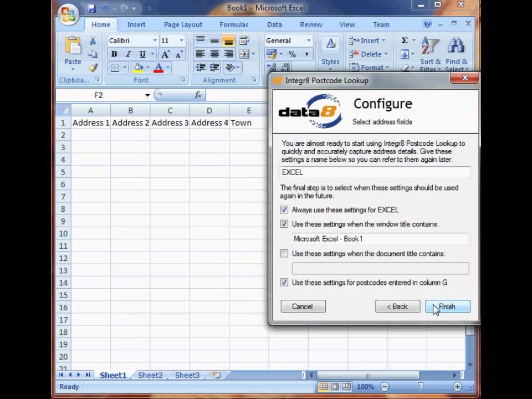
Task: Apply percent style format
Action: pyautogui.click(x=292, y=54)
